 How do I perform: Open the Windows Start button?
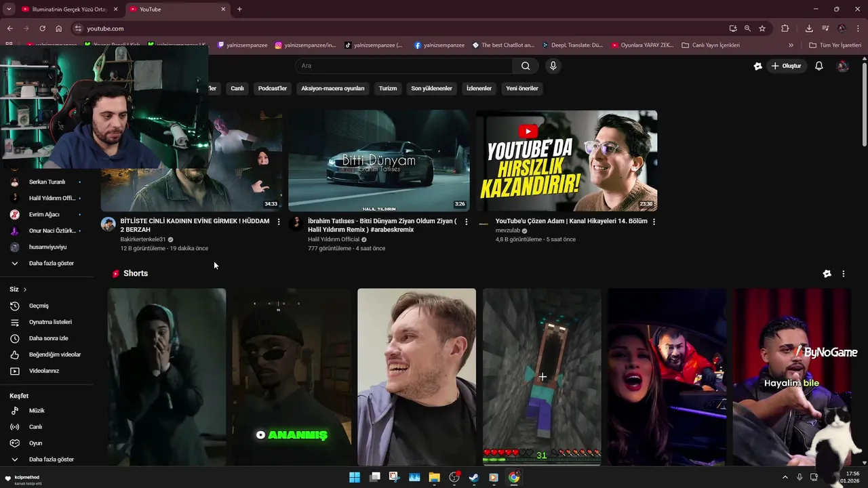click(355, 477)
